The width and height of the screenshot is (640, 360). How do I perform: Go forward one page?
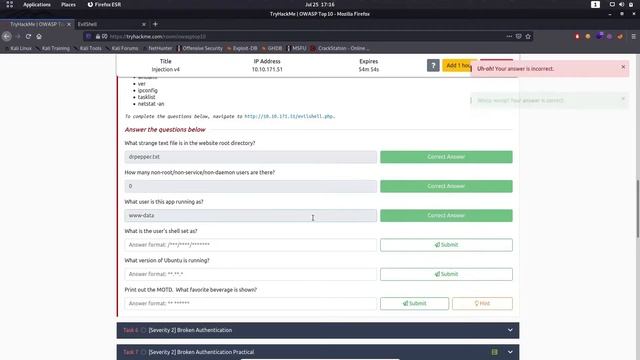tap(18, 36)
